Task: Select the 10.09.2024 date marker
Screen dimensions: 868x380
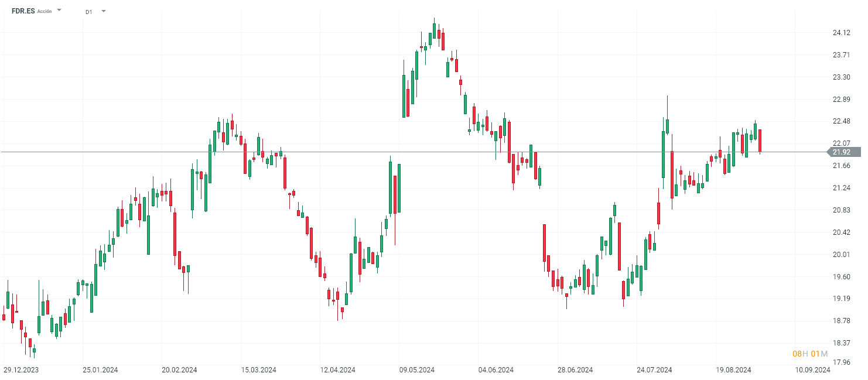Action: tap(813, 370)
